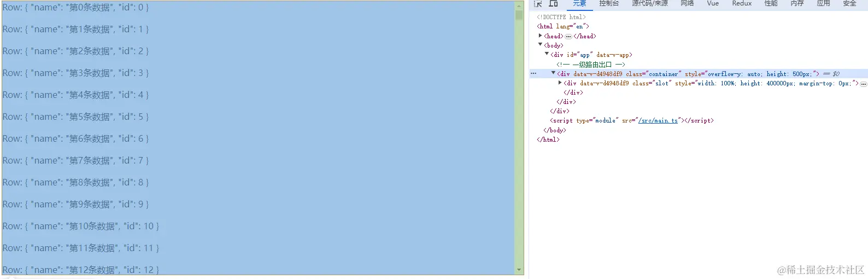868x279 pixels.
Task: Expand the head element node
Action: (x=541, y=36)
